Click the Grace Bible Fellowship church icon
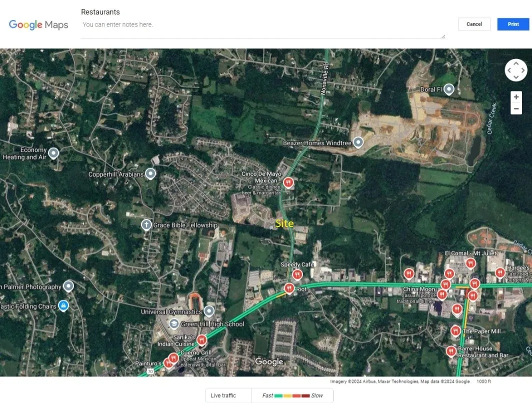The width and height of the screenshot is (532, 403). 146,225
